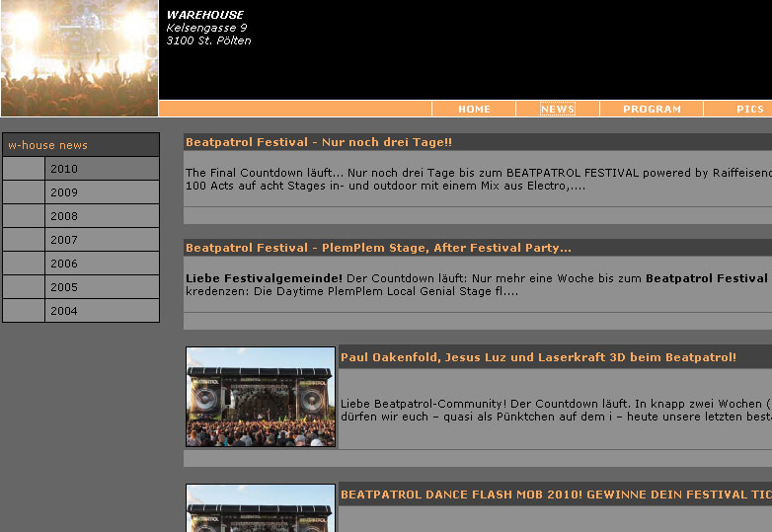Image resolution: width=772 pixels, height=532 pixels.
Task: Open BEATPATROL DANCE FLASH MOB 2010 headline
Action: [x=556, y=494]
